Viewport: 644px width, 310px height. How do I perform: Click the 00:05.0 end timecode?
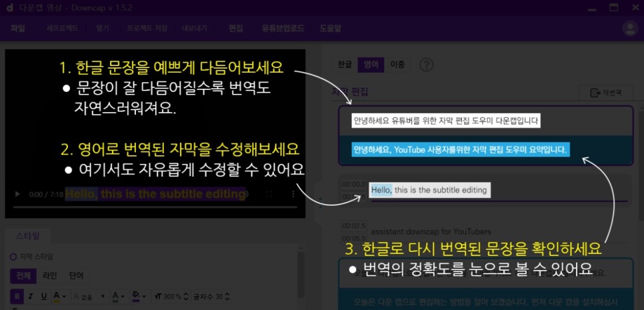coord(353,239)
